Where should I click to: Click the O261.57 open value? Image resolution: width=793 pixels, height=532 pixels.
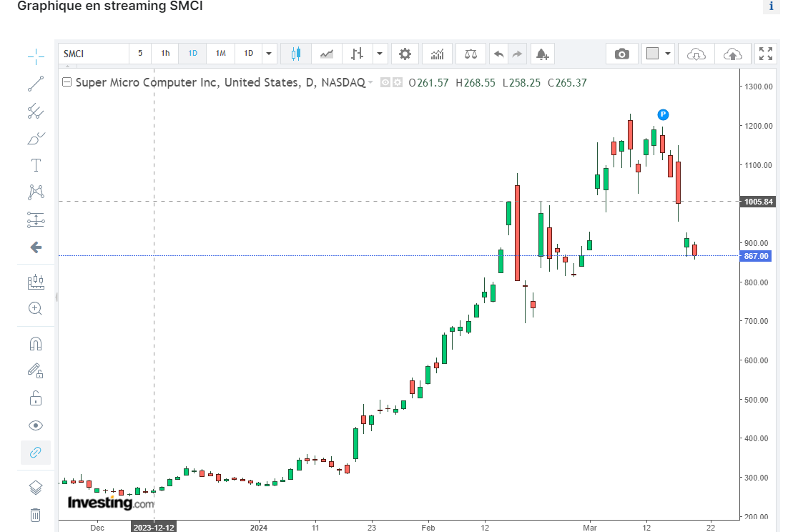(428, 83)
